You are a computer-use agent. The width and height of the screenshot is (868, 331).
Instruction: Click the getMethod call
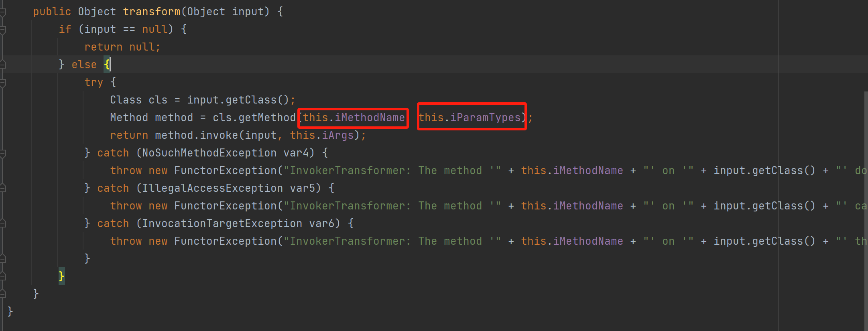coord(266,118)
